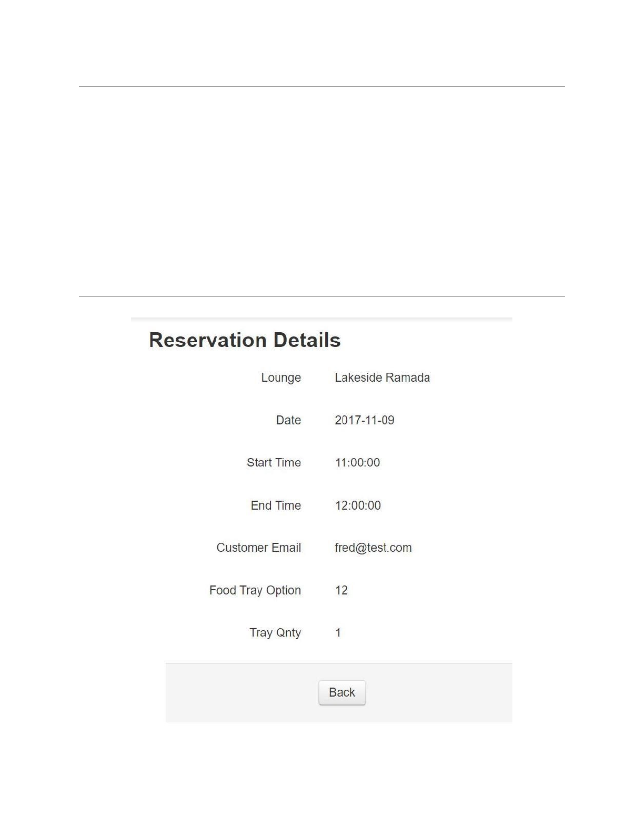Image resolution: width=644 pixels, height=834 pixels.
Task: Click the top horizontal divider line
Action: (322, 86)
